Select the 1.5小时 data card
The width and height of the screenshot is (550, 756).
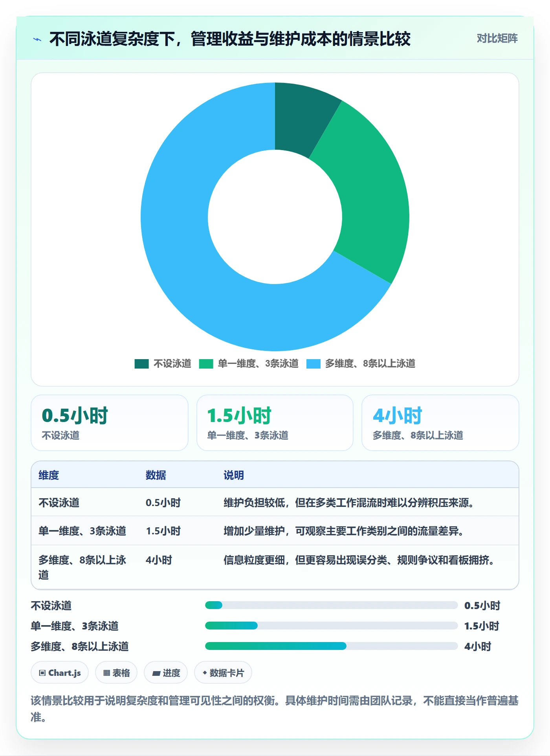pyautogui.click(x=275, y=423)
